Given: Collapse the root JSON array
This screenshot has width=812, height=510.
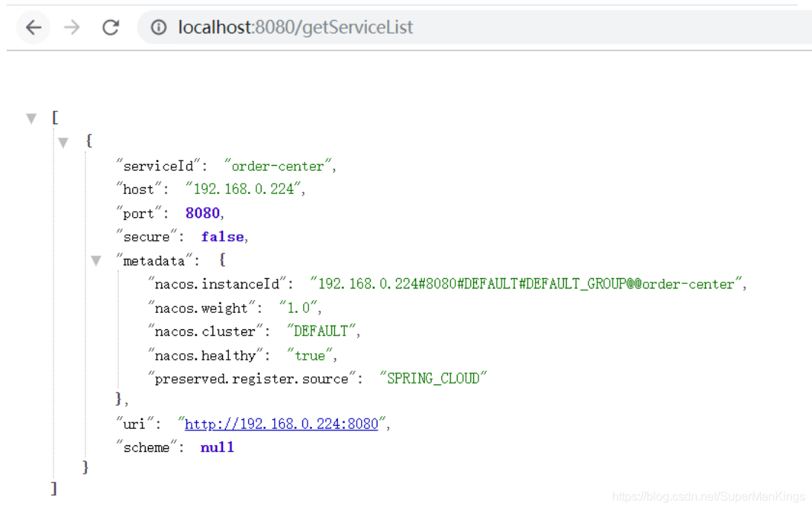Looking at the screenshot, I should pos(31,119).
